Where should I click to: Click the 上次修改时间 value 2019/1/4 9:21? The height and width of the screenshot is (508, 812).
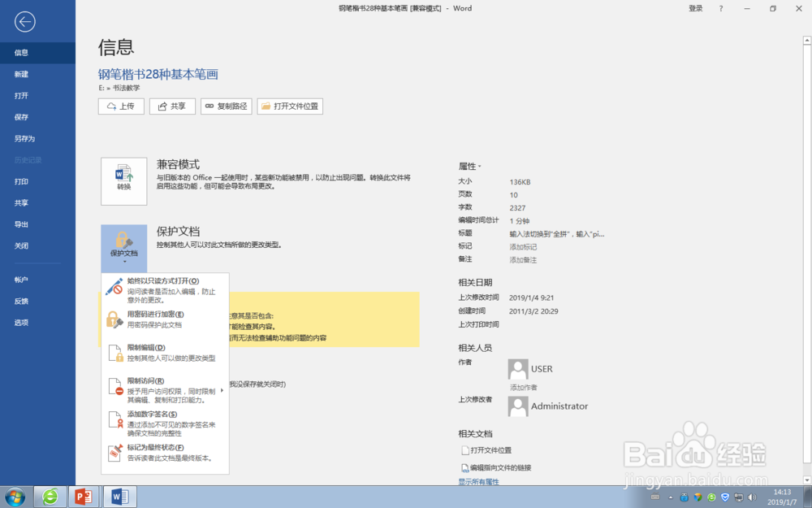coord(531,298)
